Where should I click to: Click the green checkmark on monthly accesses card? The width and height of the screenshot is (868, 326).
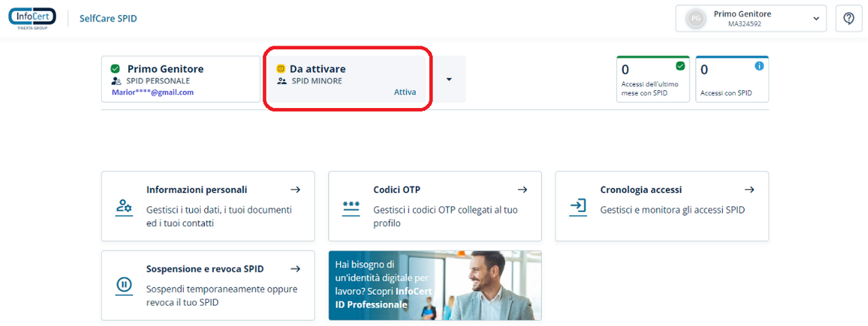[680, 66]
